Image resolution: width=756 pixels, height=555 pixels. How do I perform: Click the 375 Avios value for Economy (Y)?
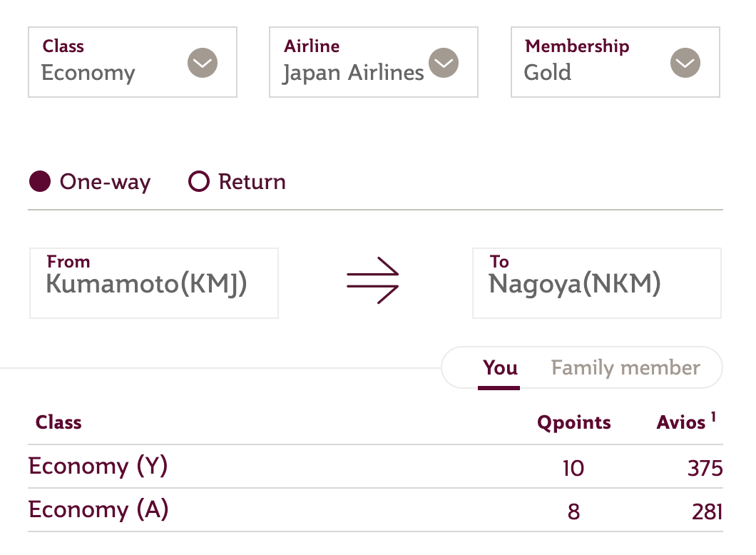[705, 468]
